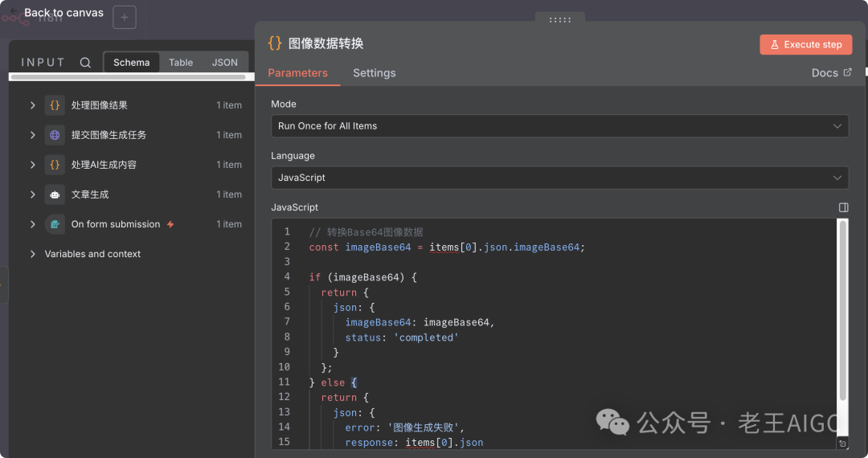Click the 处理AI生成内容 label
The width and height of the screenshot is (868, 458).
click(104, 165)
